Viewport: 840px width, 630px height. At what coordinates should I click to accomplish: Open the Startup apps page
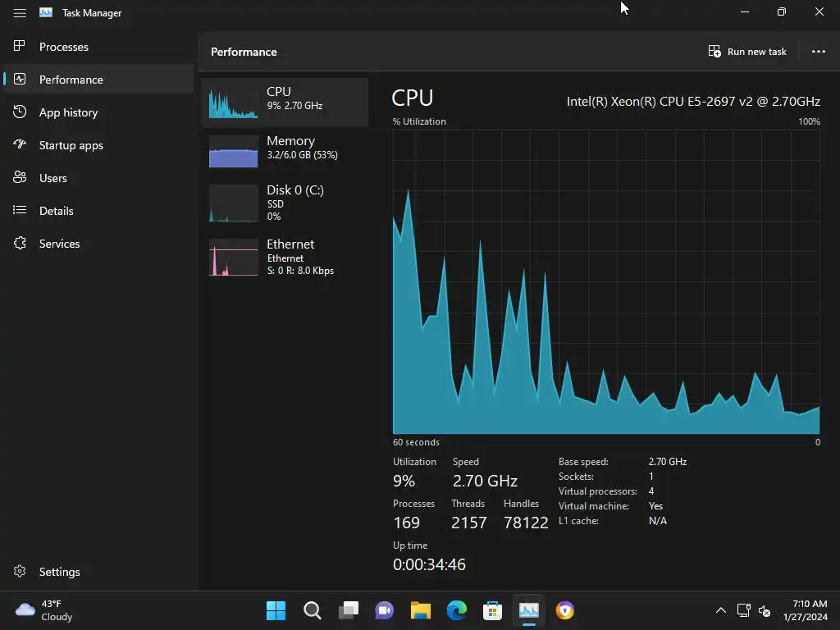pos(71,145)
